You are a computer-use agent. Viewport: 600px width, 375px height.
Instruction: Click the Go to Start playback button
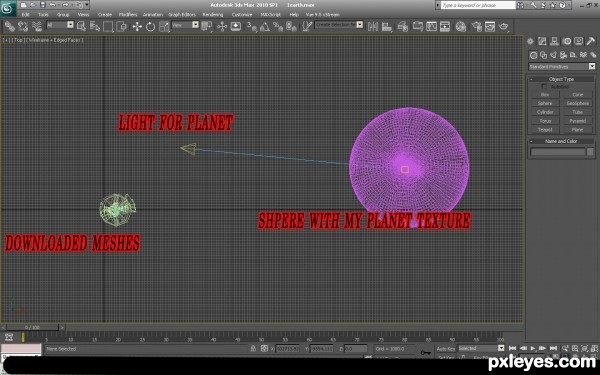click(513, 348)
